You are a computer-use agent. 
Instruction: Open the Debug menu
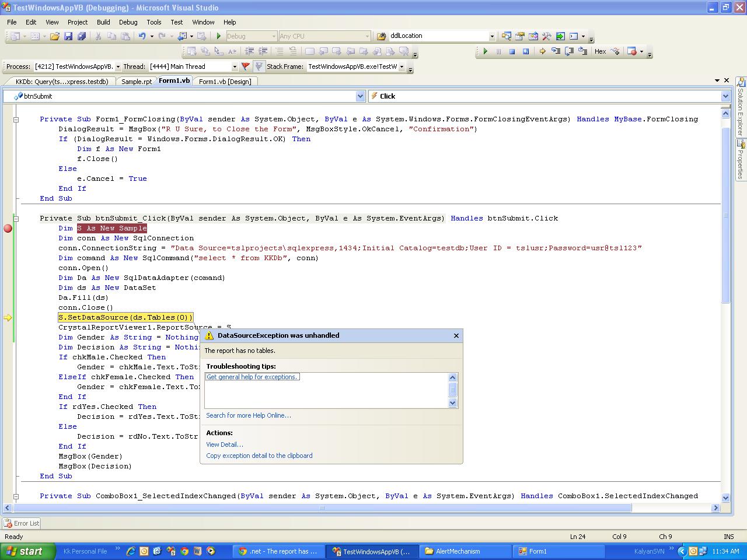click(x=128, y=22)
